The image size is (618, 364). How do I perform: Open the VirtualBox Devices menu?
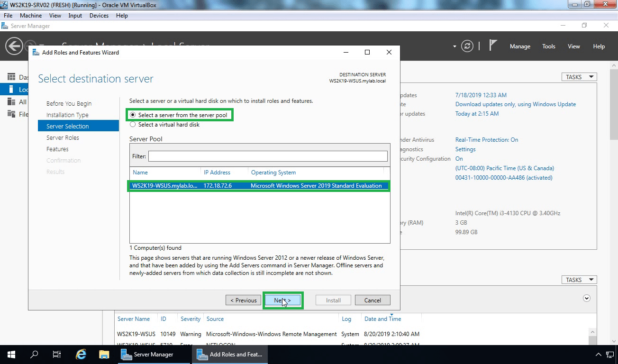tap(99, 16)
